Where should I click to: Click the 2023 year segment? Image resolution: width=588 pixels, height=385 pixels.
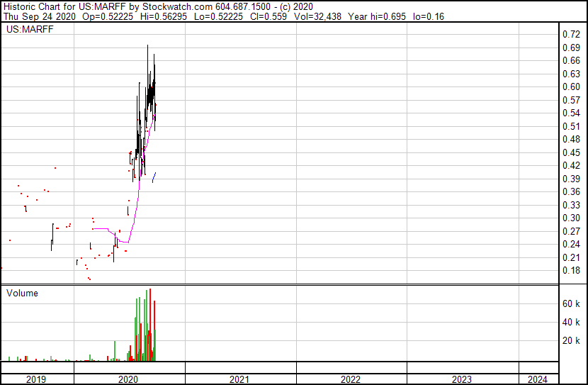(x=463, y=379)
